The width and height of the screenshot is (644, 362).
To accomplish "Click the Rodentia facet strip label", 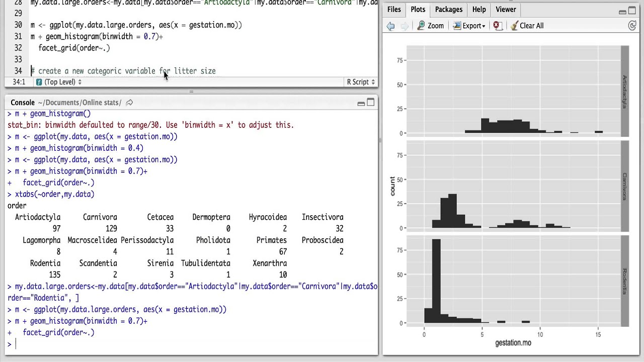I will coord(624,281).
